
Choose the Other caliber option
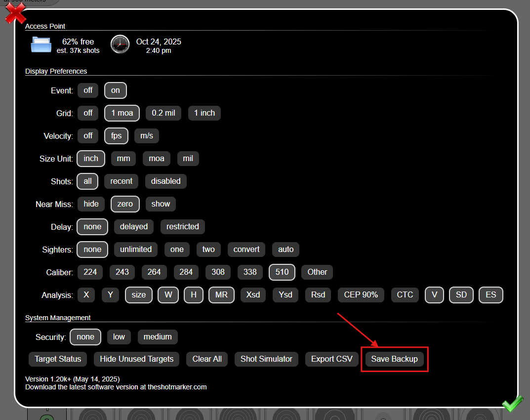point(317,272)
